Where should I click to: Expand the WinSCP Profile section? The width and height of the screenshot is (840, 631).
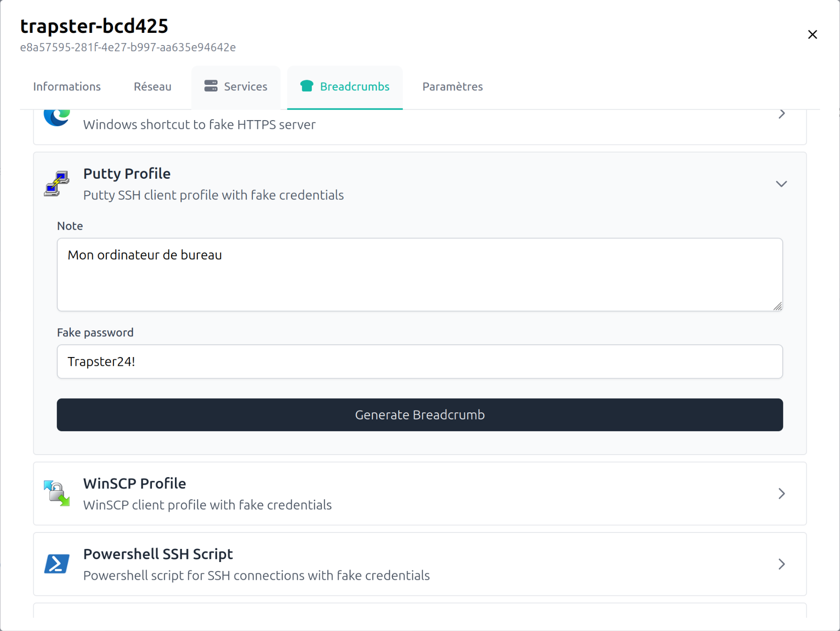coord(781,494)
